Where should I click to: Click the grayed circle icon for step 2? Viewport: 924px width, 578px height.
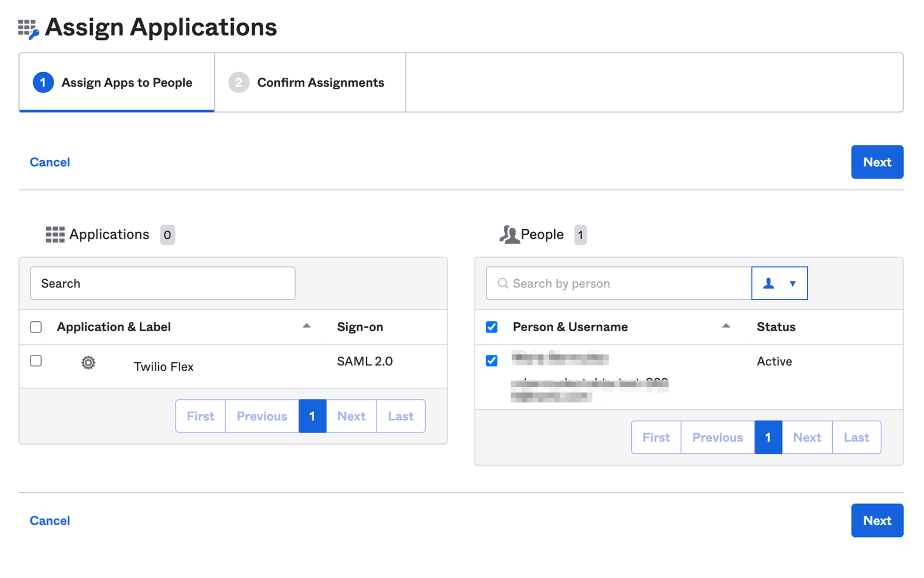239,82
